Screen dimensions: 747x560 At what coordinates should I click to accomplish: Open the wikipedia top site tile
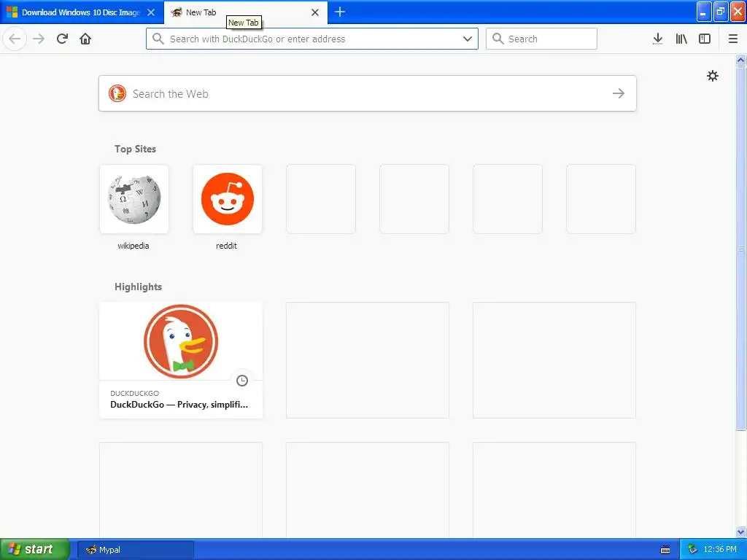(134, 199)
